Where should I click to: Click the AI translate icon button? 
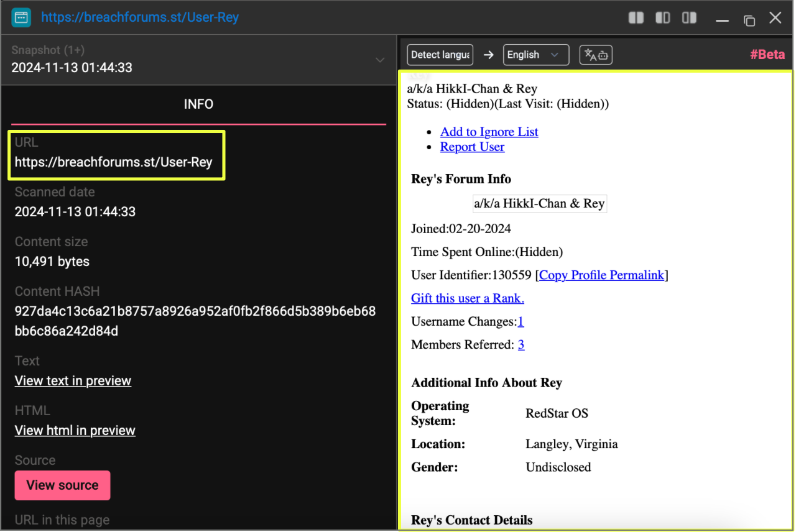click(x=596, y=55)
